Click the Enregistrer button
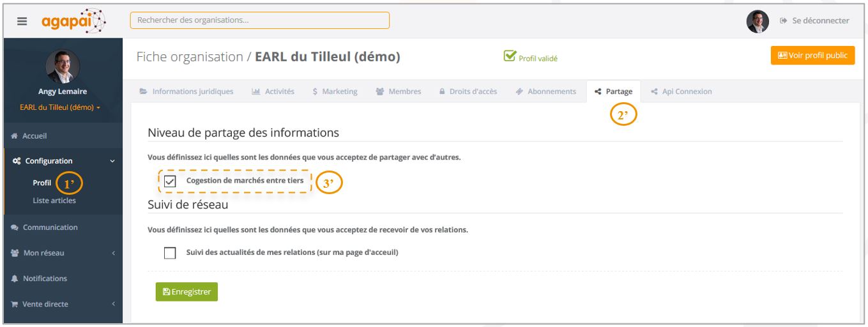 click(x=187, y=292)
